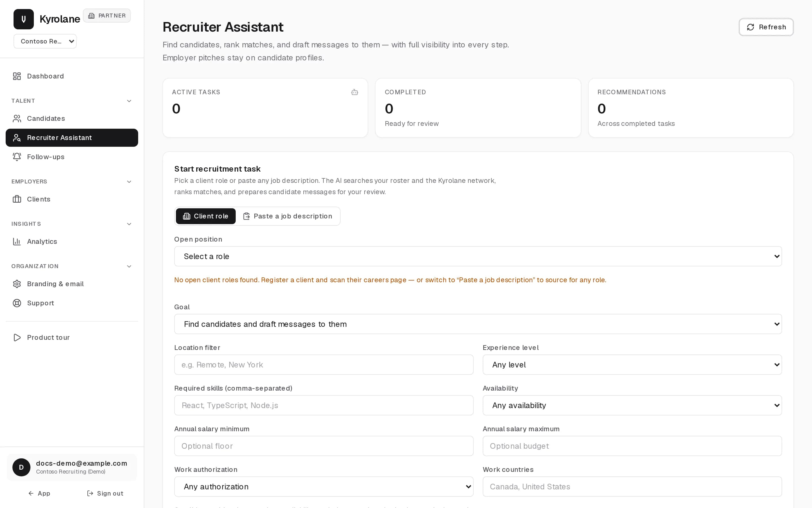Open the Experience level dropdown
Image resolution: width=812 pixels, height=508 pixels.
click(632, 365)
